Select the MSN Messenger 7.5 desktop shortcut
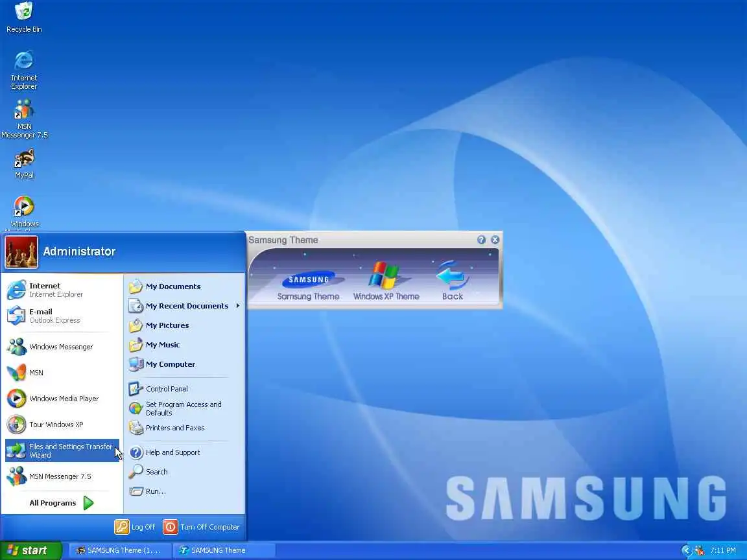Screen dimensions: 747x560 (24, 119)
